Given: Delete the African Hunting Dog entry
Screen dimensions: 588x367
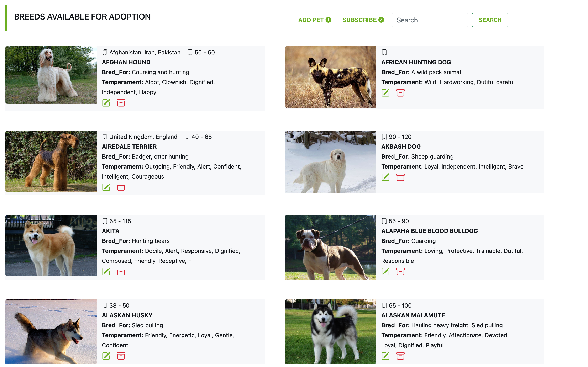Looking at the screenshot, I should pos(400,93).
